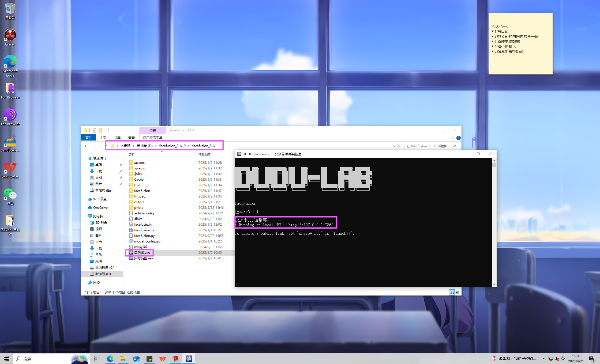Click the Windows Start button

pyautogui.click(x=6, y=359)
